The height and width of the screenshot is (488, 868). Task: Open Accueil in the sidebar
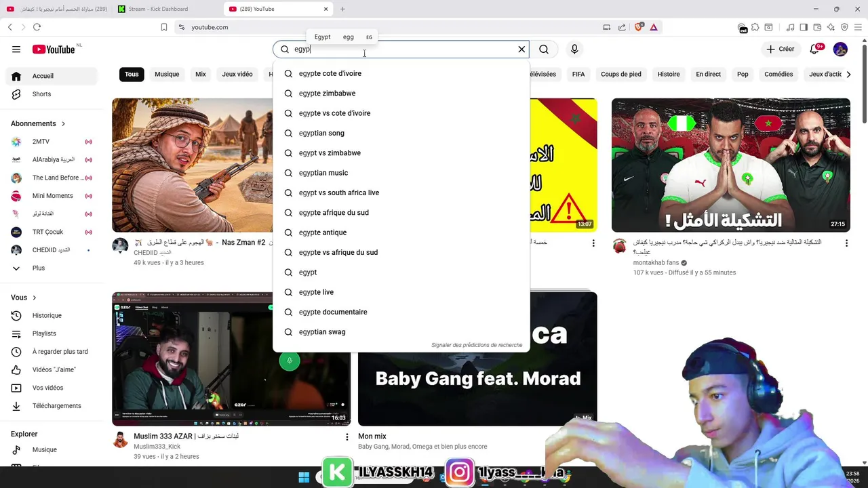(53, 76)
